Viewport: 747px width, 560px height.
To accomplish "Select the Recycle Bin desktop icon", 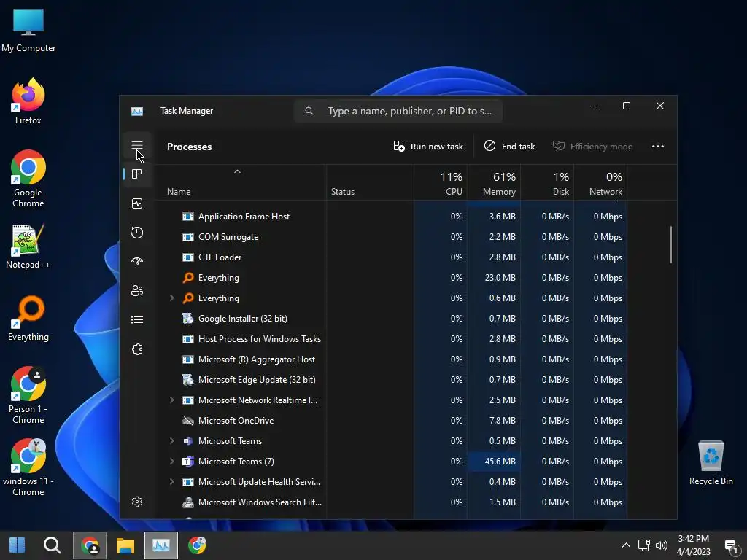I will coord(711,463).
